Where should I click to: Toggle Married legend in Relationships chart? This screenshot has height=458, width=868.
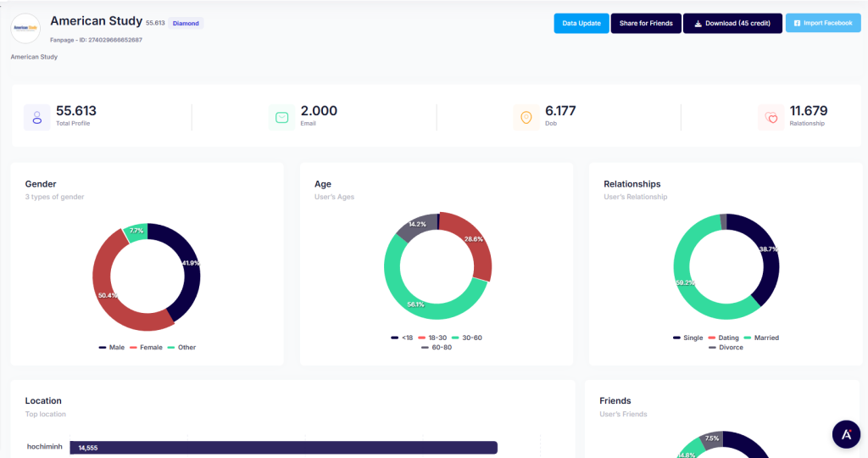[x=761, y=338]
